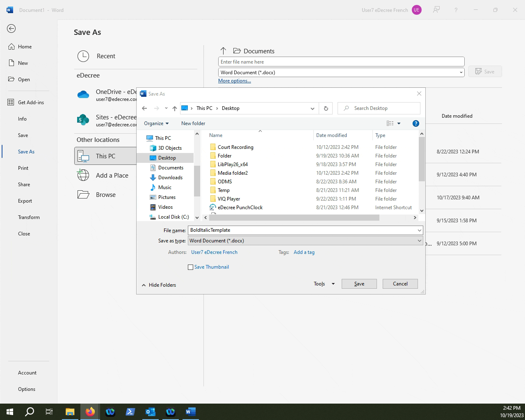Viewport: 525px width, 420px height.
Task: Open the Tools dropdown menu
Action: (324, 284)
